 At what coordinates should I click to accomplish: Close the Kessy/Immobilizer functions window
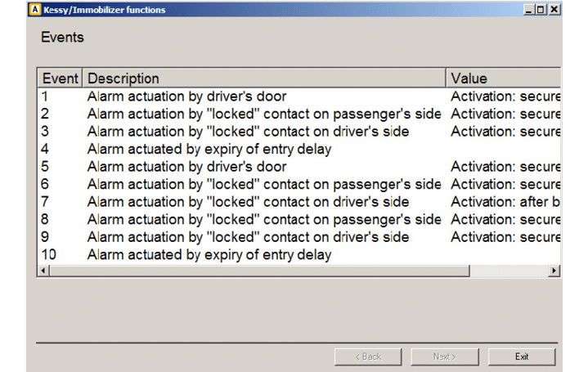(554, 10)
